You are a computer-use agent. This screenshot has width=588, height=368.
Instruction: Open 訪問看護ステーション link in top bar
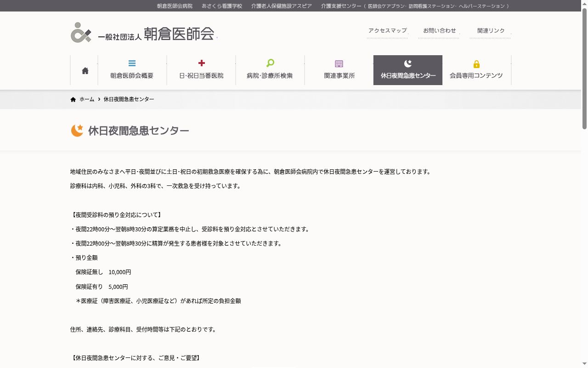point(431,6)
